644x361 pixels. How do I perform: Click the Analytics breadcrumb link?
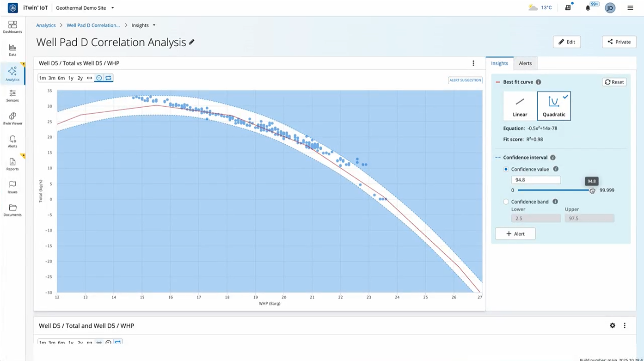[x=46, y=25]
